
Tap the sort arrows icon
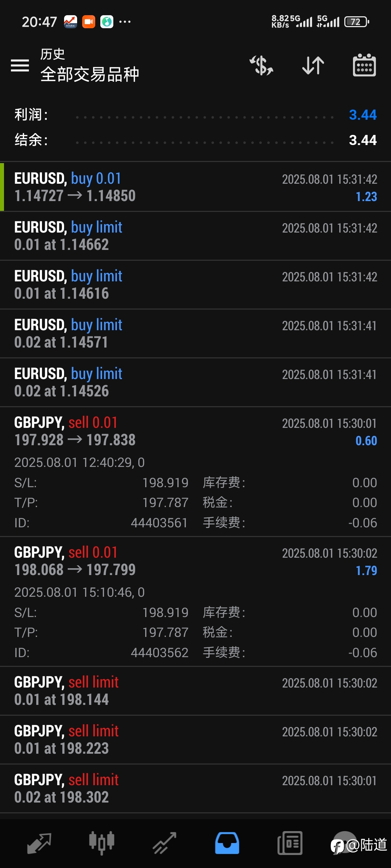click(313, 65)
